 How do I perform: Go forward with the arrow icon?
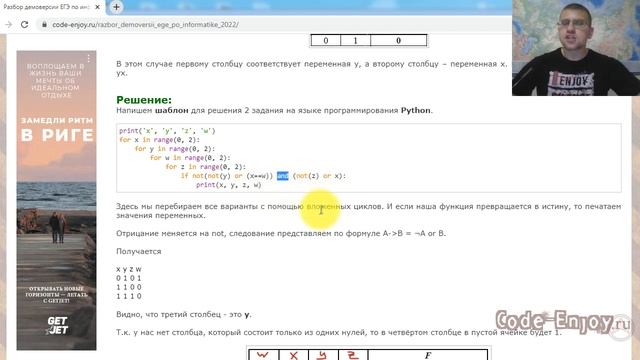9,24
